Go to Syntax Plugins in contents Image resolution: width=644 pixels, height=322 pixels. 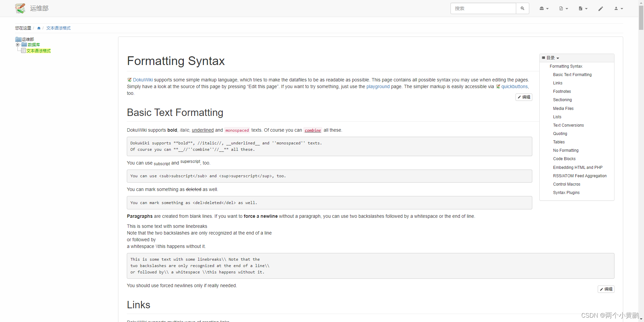566,193
